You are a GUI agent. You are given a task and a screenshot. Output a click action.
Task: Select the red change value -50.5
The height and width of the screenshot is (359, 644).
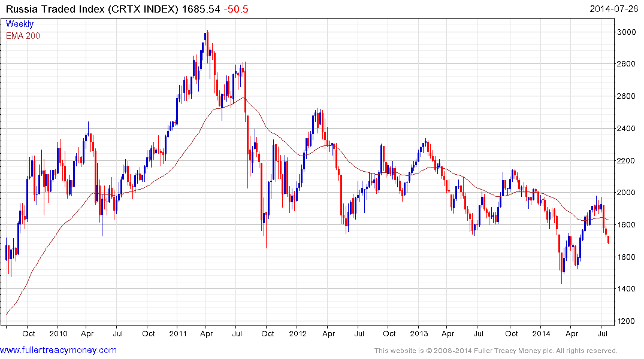(236, 9)
